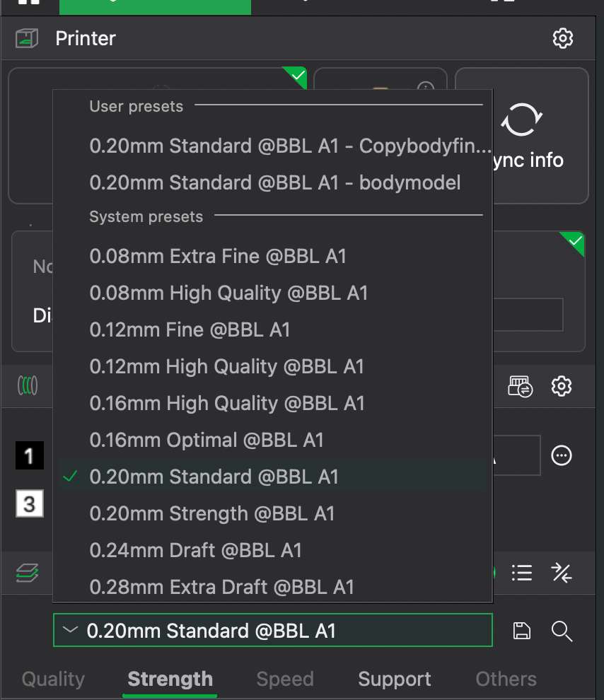Click the Printer section icon

[27, 38]
